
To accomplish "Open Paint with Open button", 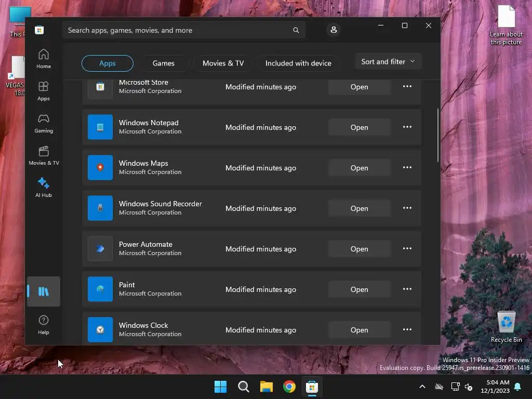I will coord(360,289).
